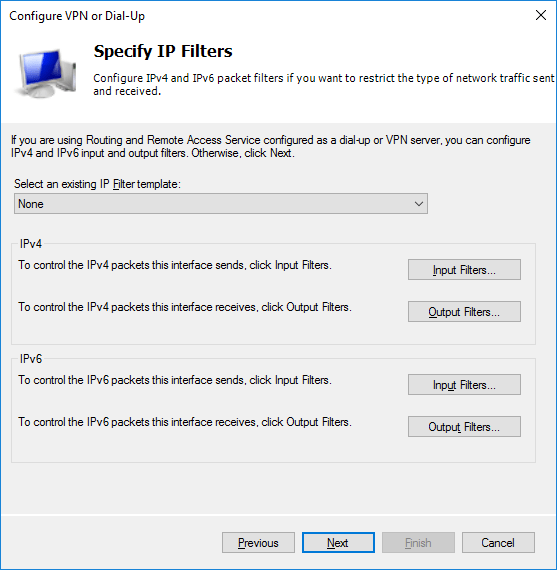This screenshot has height=570, width=557.
Task: Click the IPv4 'interface sends' description text
Action: tap(175, 265)
